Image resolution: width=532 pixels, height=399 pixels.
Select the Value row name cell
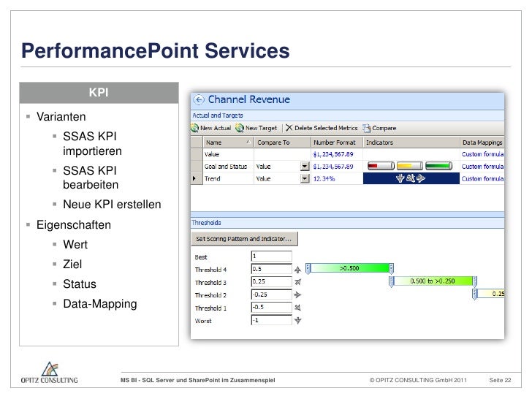tap(228, 154)
